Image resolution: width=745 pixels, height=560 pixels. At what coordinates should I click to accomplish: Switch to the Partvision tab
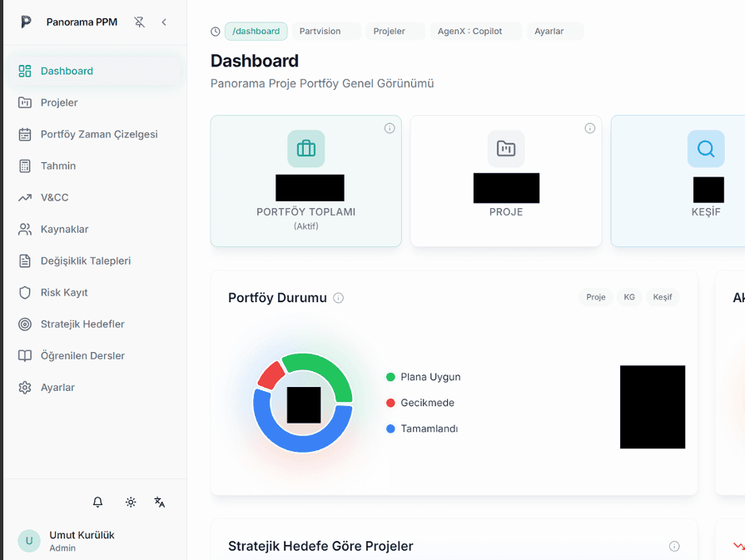click(326, 32)
